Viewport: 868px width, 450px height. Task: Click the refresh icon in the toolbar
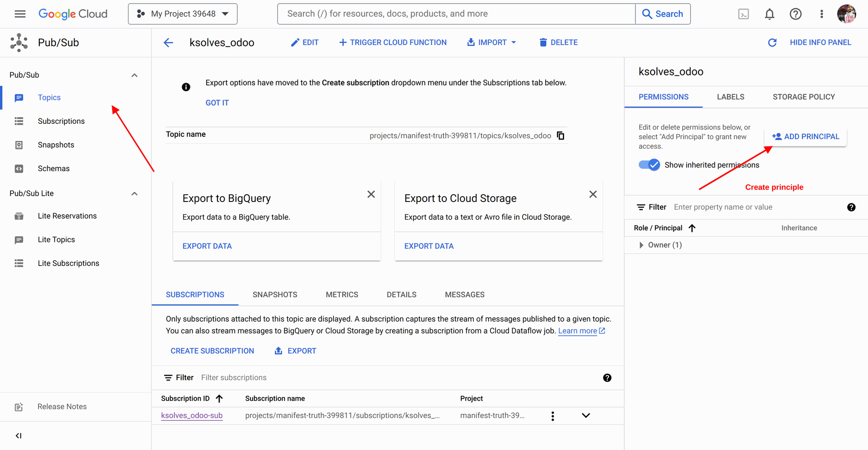pos(772,42)
